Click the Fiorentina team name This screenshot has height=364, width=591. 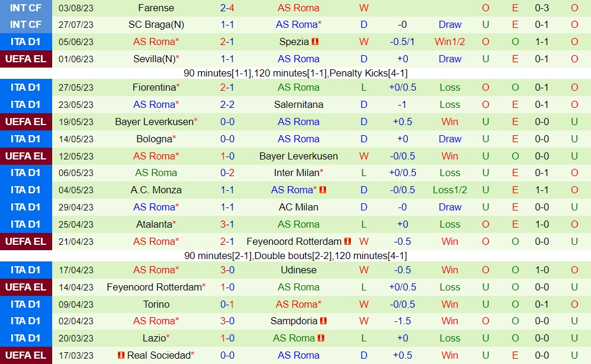[x=154, y=88]
